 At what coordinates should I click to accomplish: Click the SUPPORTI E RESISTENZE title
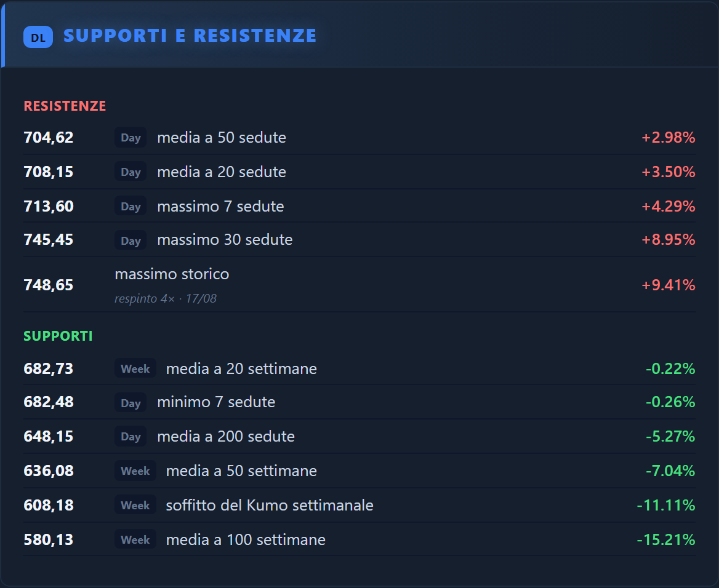point(190,36)
